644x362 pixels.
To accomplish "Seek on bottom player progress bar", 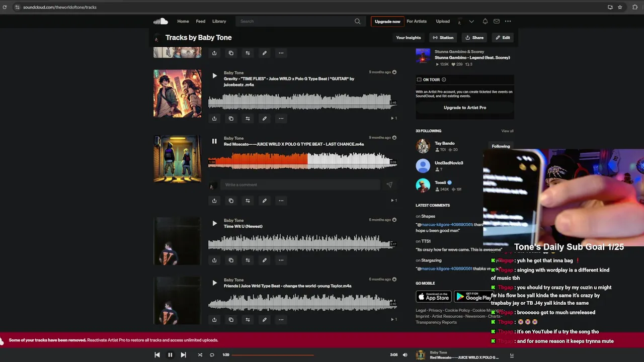I will (x=310, y=355).
